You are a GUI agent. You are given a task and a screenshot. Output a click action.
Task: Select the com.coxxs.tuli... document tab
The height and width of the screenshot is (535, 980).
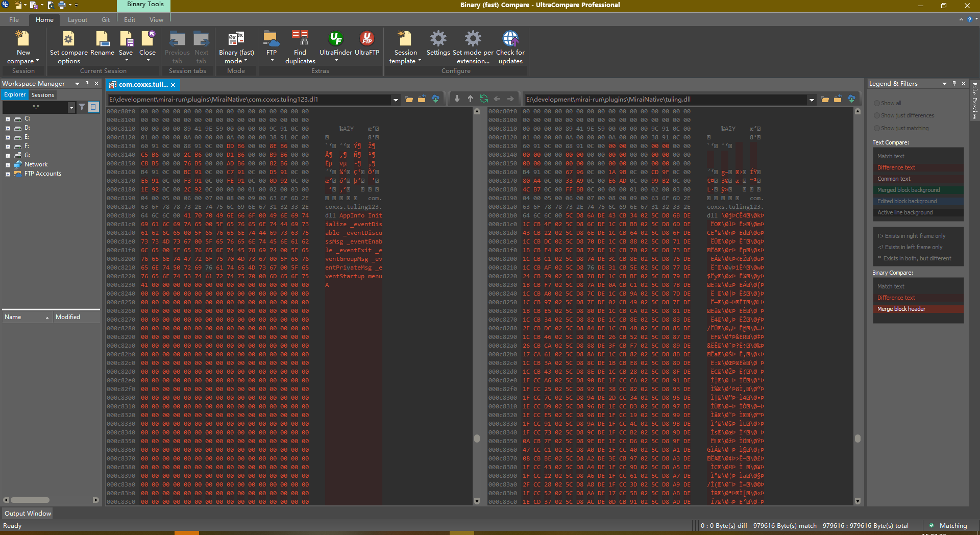click(x=142, y=85)
